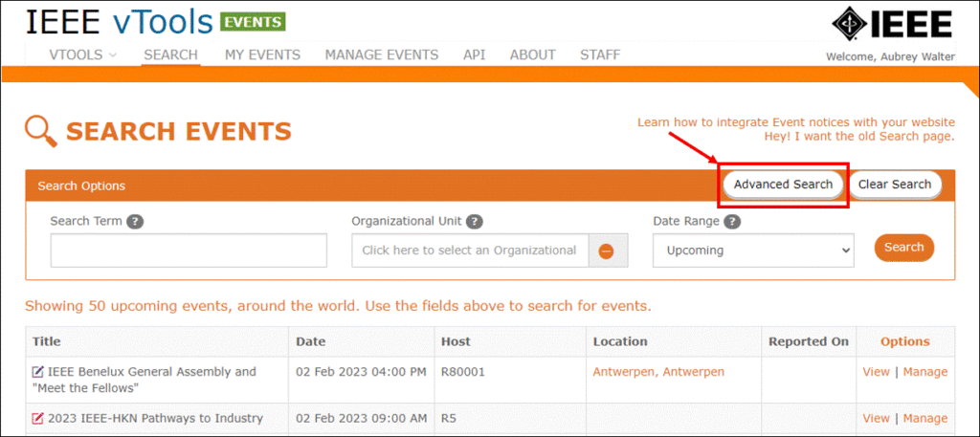
Task: Manage the IEEE Benelux General Assembly event
Action: (x=925, y=372)
